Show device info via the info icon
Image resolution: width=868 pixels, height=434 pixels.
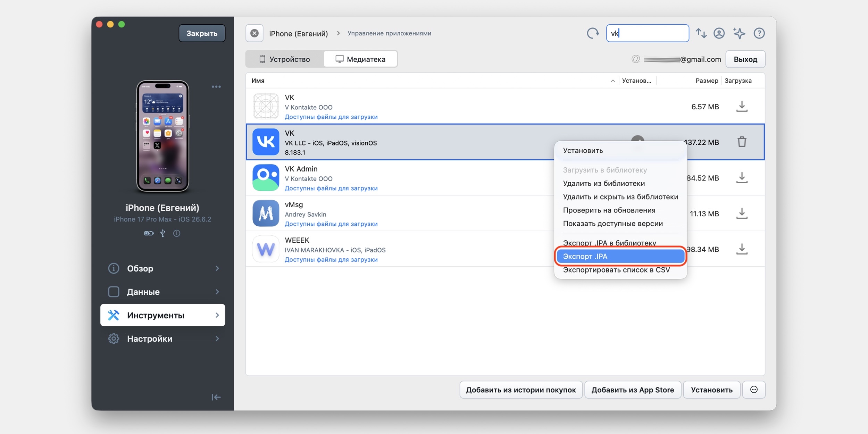(x=177, y=233)
